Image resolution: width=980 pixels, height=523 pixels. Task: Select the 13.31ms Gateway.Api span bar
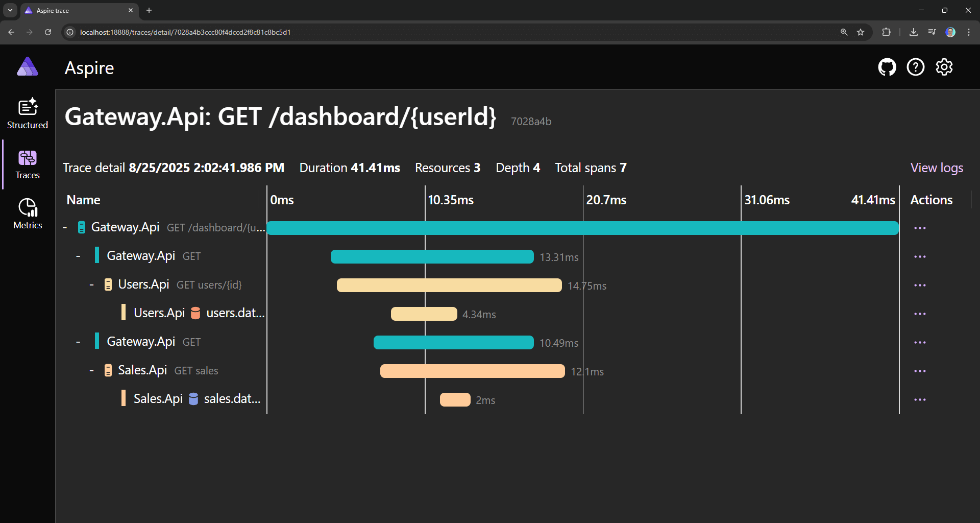pyautogui.click(x=432, y=257)
